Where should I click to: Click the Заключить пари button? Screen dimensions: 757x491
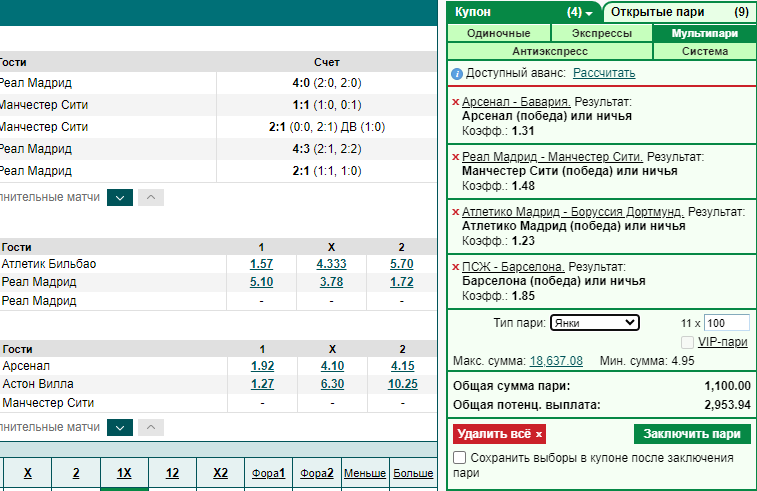(x=692, y=434)
